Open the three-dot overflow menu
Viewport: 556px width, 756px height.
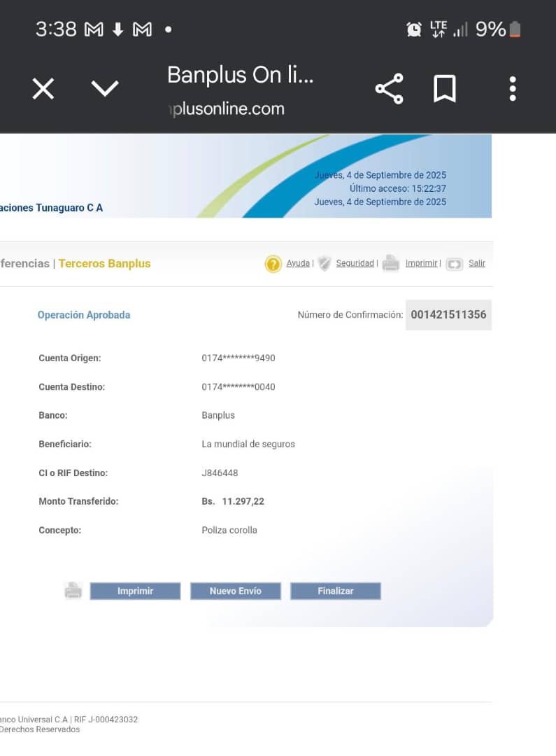[513, 89]
